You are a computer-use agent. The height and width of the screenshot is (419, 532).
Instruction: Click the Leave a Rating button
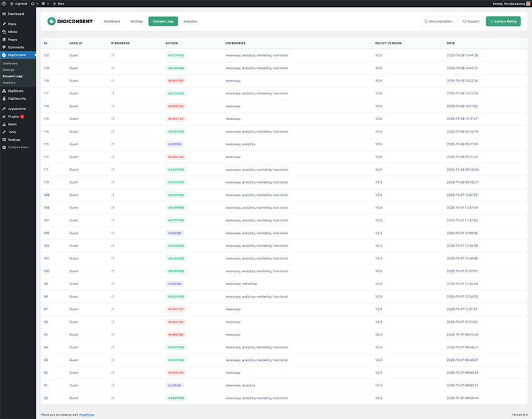[x=503, y=21]
